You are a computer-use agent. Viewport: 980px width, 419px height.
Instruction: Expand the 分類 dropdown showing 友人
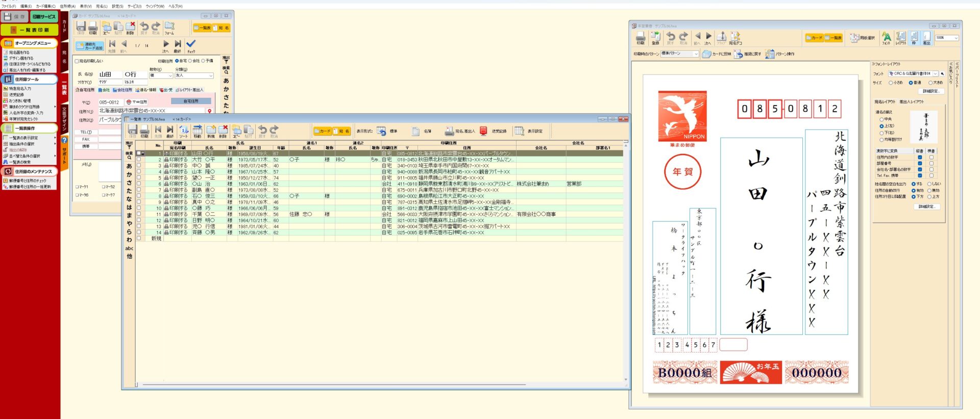pos(194,76)
